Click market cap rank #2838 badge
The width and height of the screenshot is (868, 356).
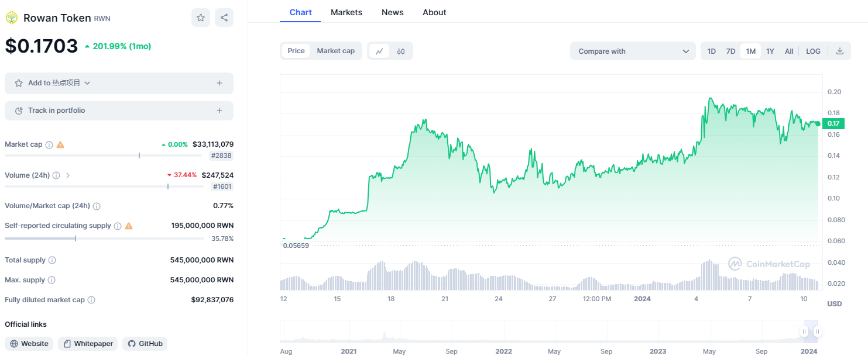[x=222, y=155]
